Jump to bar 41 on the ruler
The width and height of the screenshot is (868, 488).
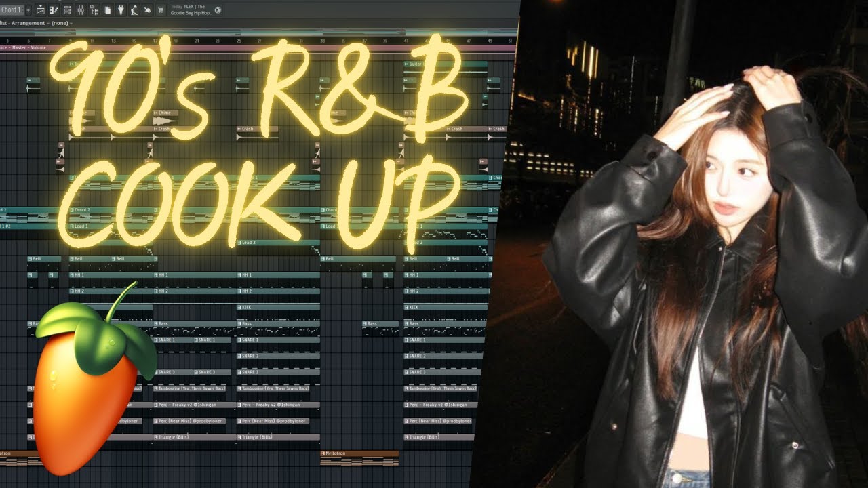(x=406, y=41)
